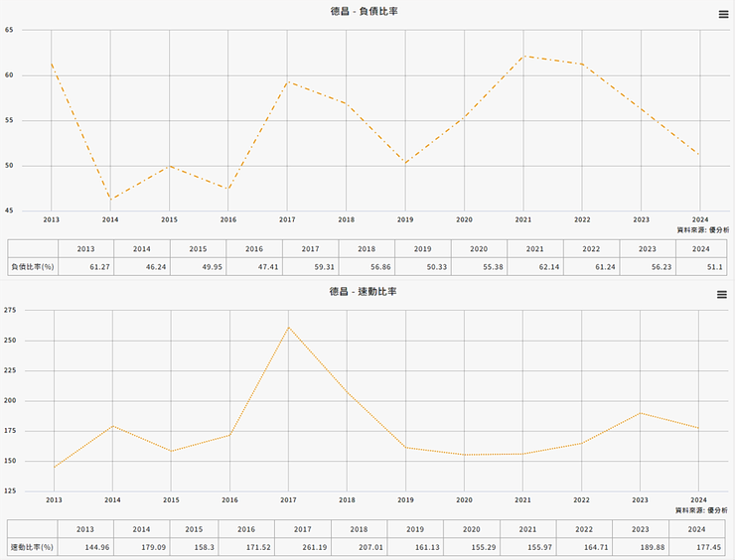Select the 2017 peak point on 速動比率 line
Image resolution: width=735 pixels, height=560 pixels.
click(x=288, y=327)
